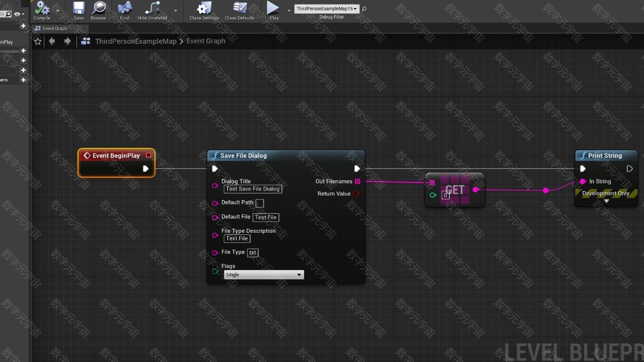Bookmark the graph with the star icon
Image resolution: width=644 pixels, height=362 pixels.
pyautogui.click(x=38, y=41)
